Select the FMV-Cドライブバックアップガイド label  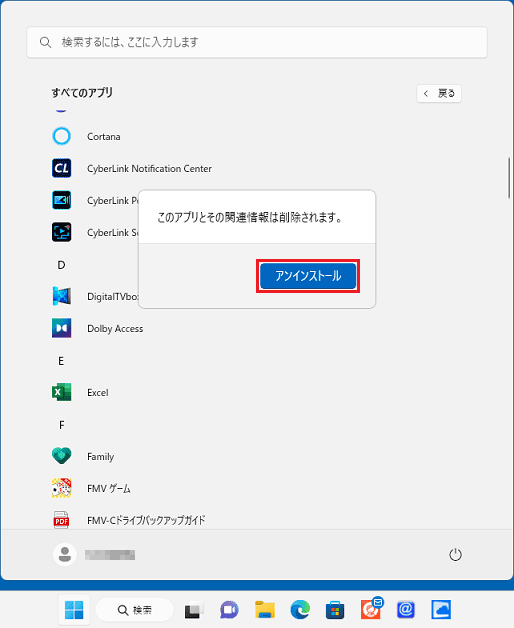point(146,520)
